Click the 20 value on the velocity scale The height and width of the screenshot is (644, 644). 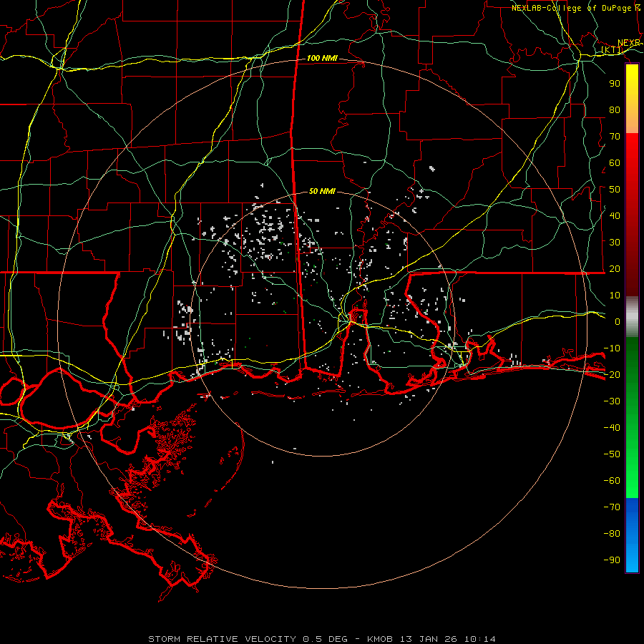pyautogui.click(x=615, y=268)
